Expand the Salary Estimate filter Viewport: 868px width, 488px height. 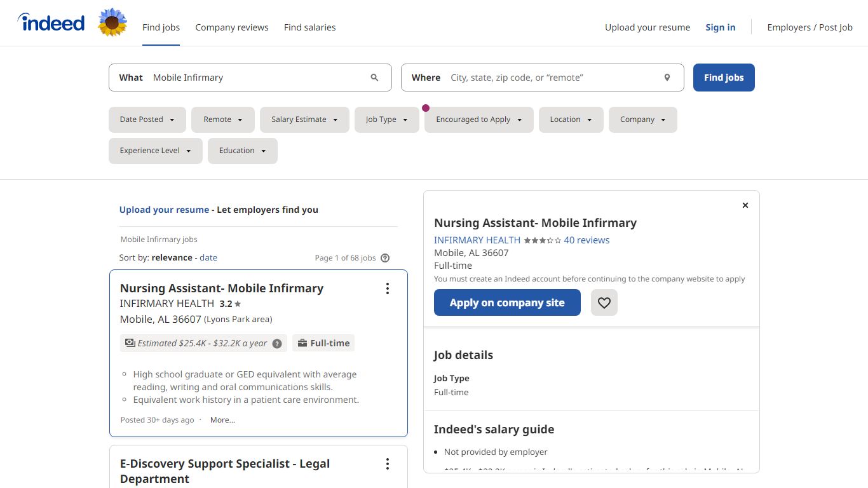coord(304,119)
